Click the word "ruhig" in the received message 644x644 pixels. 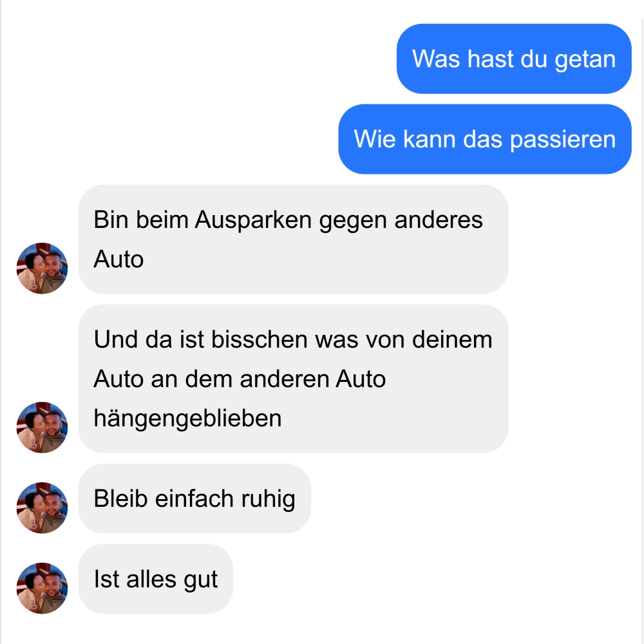pos(268,500)
